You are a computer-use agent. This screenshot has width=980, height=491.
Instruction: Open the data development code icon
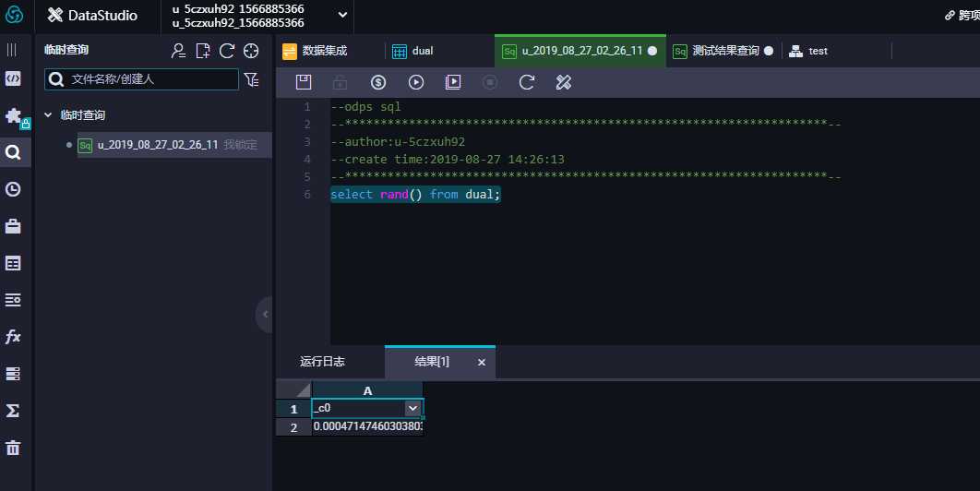click(13, 78)
